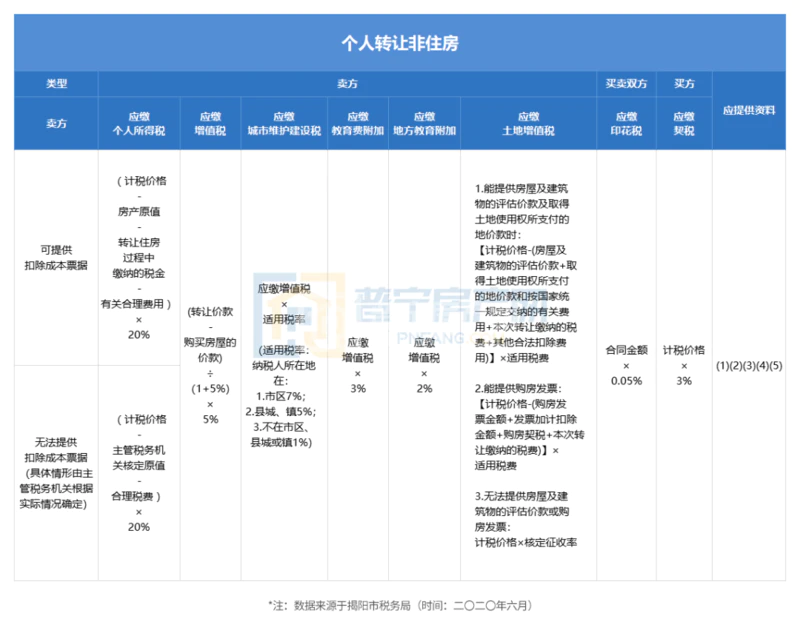Click the 买方 column group header

(684, 84)
